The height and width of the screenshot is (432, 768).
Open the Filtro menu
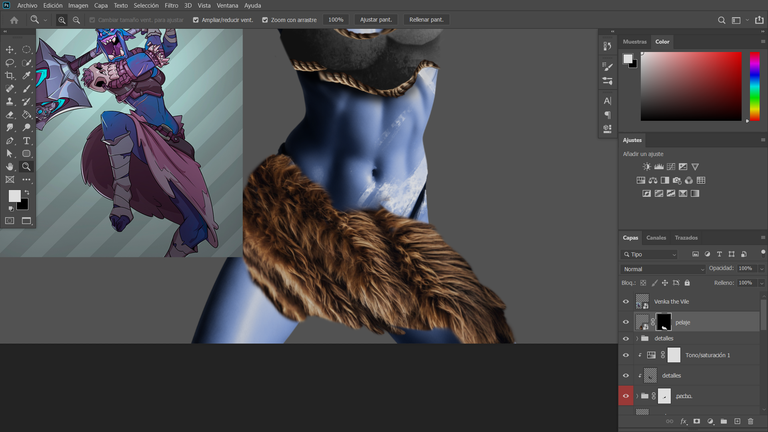pyautogui.click(x=171, y=5)
